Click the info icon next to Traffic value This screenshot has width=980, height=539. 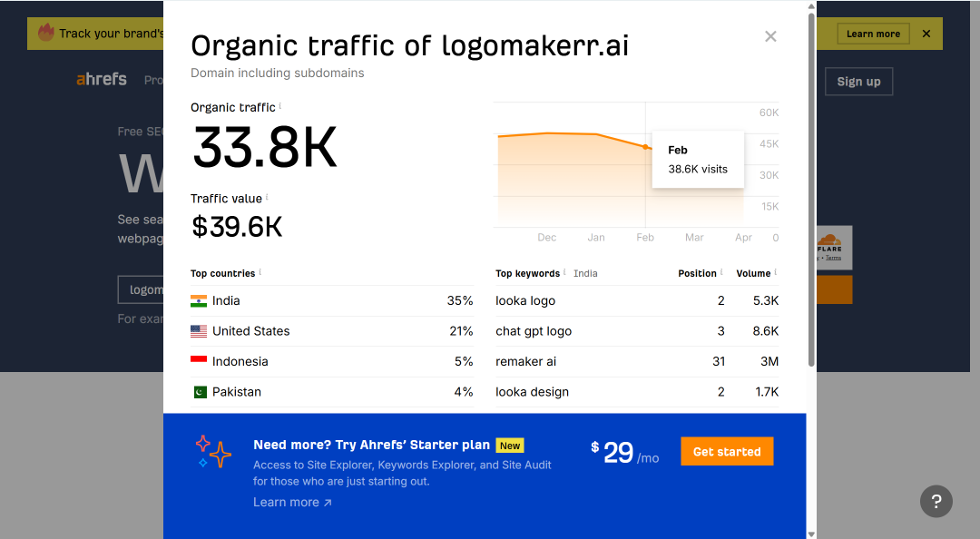pyautogui.click(x=267, y=198)
